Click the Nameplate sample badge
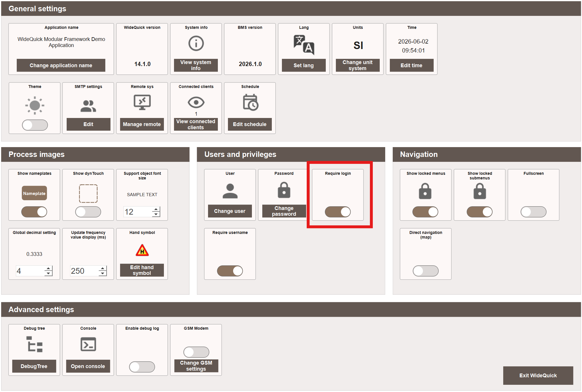 tap(34, 193)
